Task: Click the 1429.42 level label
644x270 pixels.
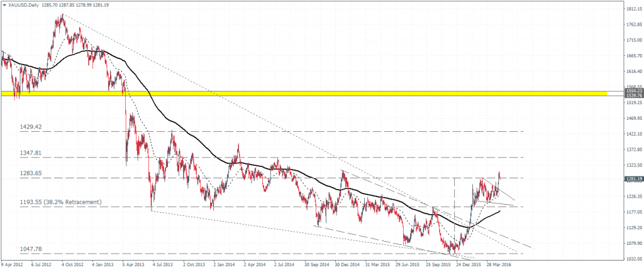Action: [31, 127]
